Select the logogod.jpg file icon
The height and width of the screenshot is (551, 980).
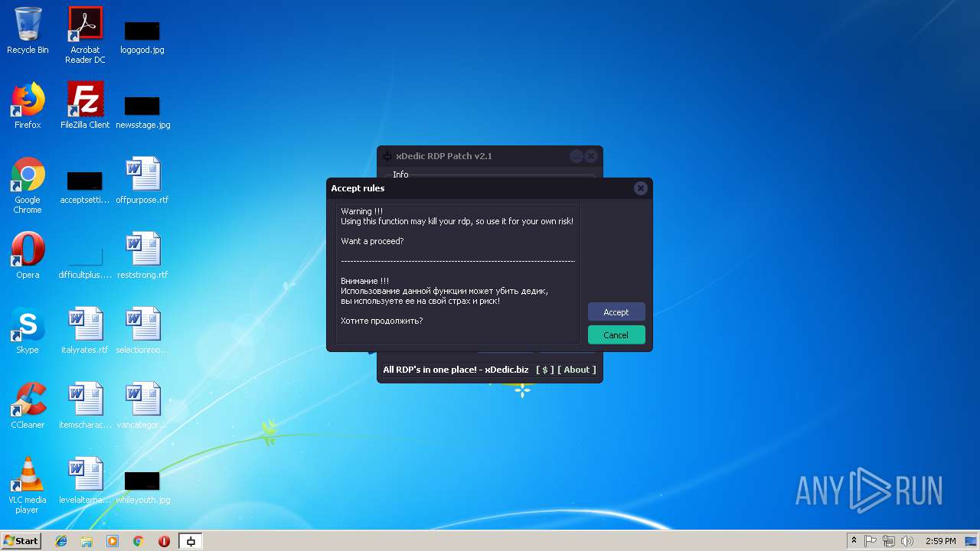(x=142, y=38)
